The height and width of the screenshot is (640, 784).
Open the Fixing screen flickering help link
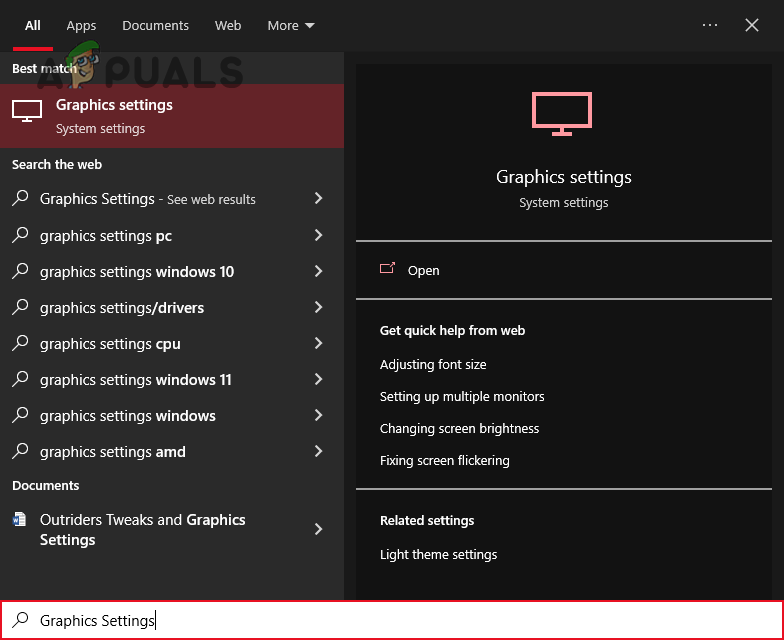(444, 461)
